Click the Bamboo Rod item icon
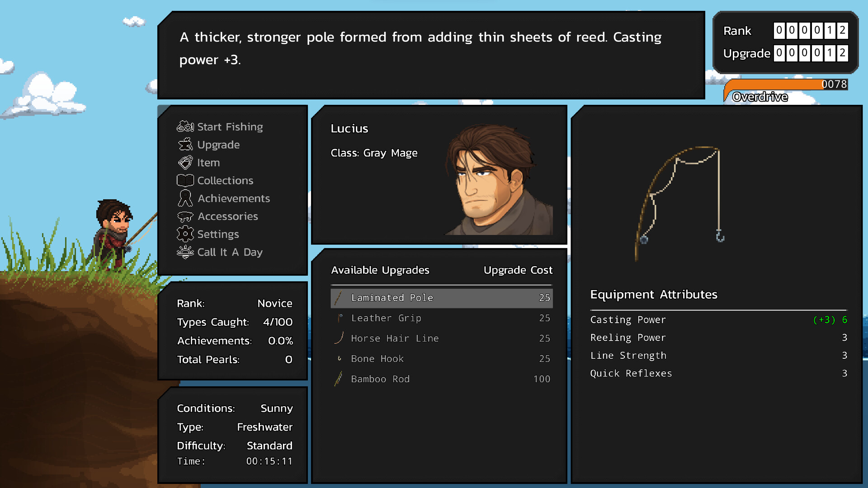 click(339, 379)
